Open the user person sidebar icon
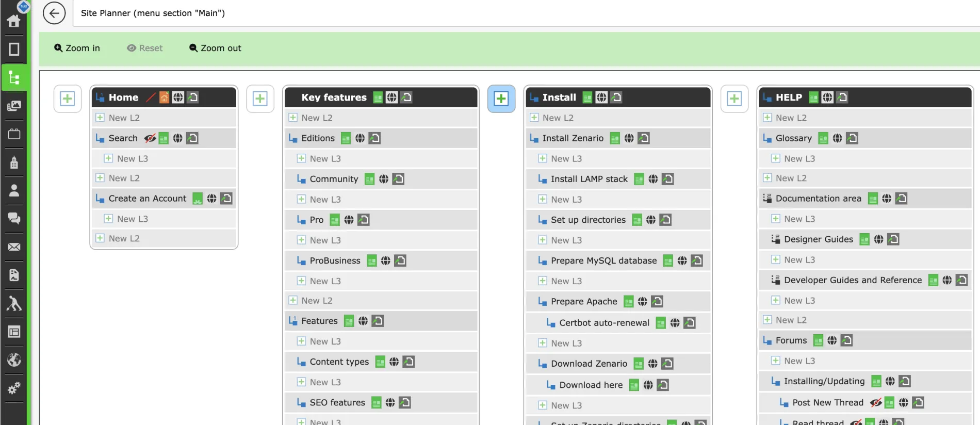Viewport: 980px width, 425px height. pos(14,190)
